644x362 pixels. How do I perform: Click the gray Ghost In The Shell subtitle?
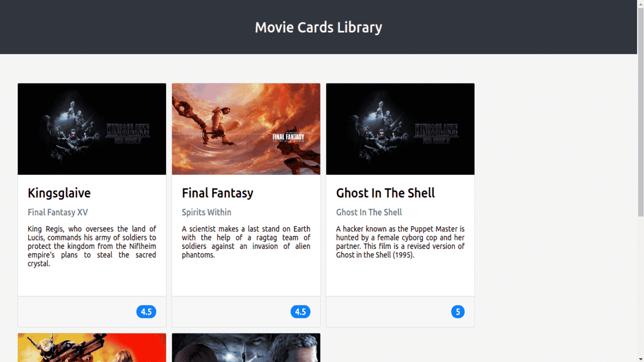tap(369, 212)
